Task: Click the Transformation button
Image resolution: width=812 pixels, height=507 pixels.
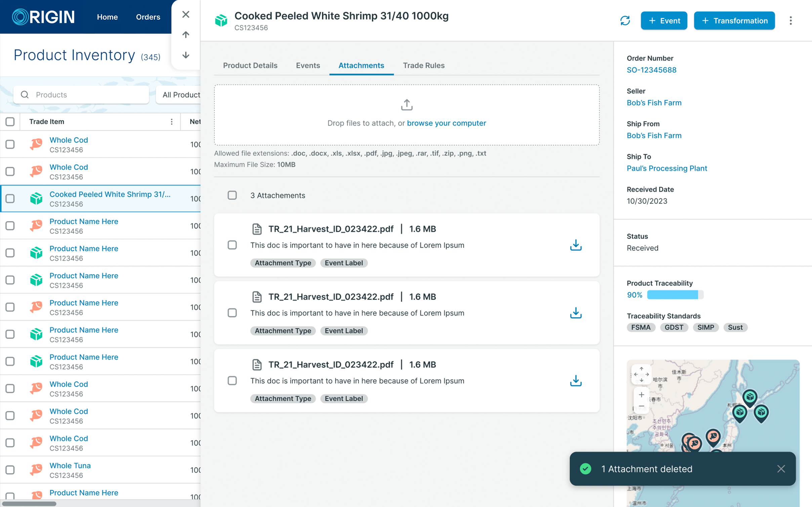Action: [734, 21]
